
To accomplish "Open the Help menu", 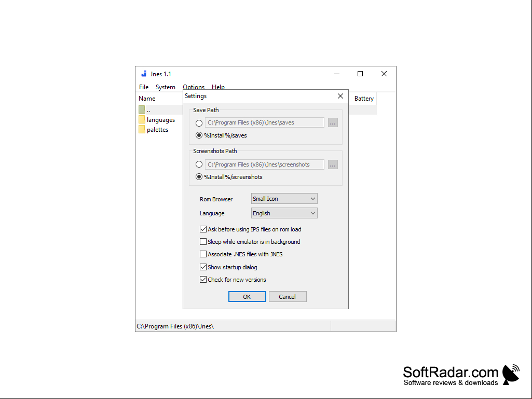I will click(218, 87).
